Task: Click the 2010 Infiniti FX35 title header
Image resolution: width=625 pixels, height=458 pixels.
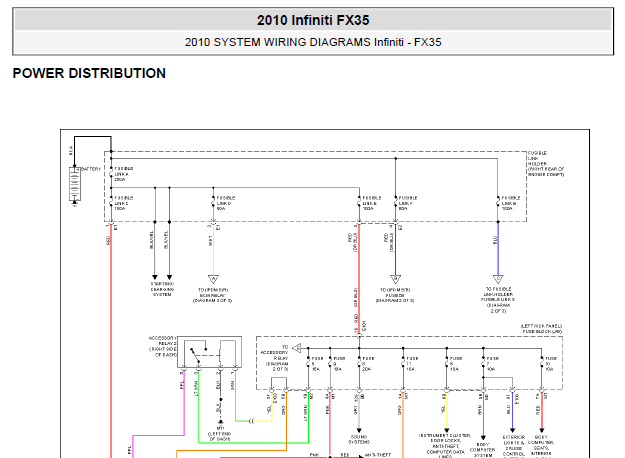Action: (x=313, y=20)
